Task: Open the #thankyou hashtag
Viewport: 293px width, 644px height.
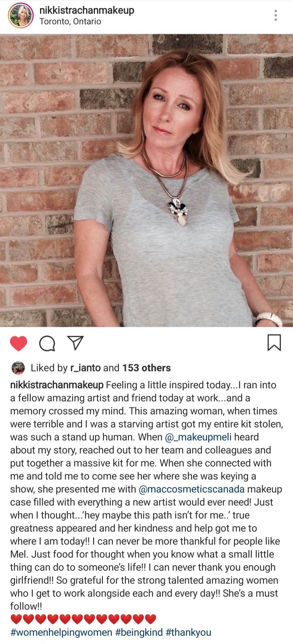Action: (188, 632)
